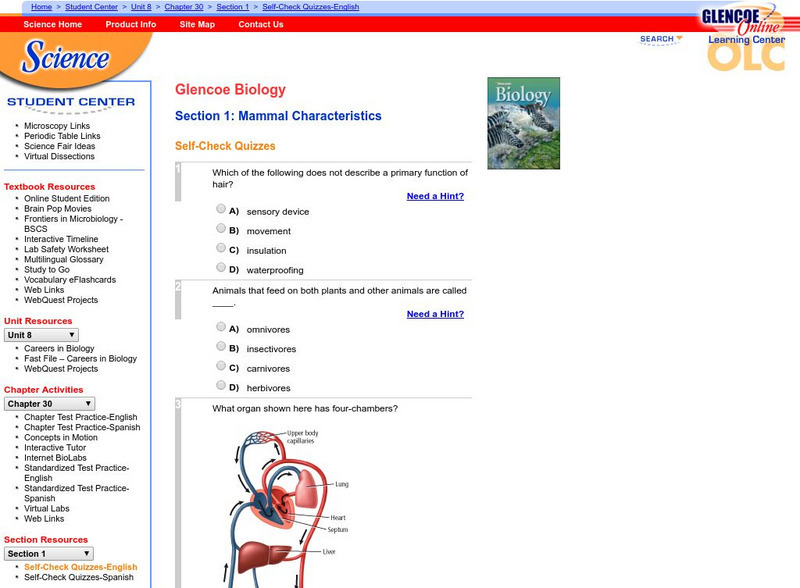Click Need a Hint for question 1

[x=435, y=196]
